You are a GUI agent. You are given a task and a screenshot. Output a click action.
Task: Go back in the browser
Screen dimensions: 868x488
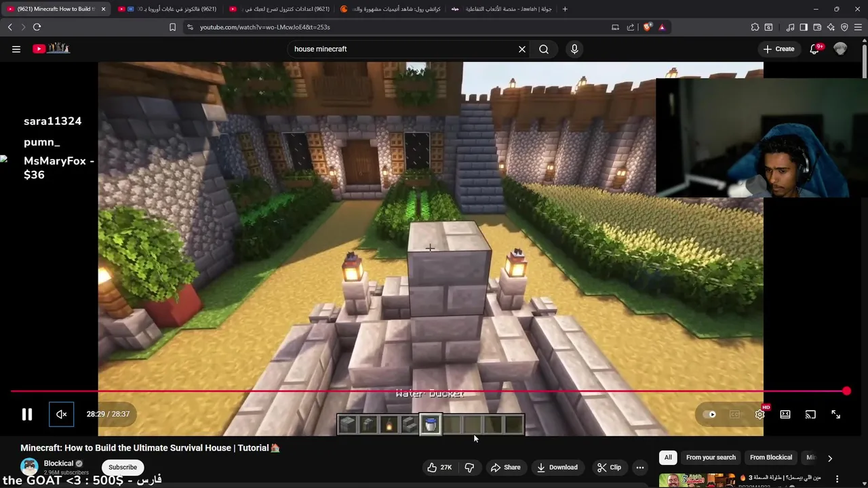(x=10, y=27)
